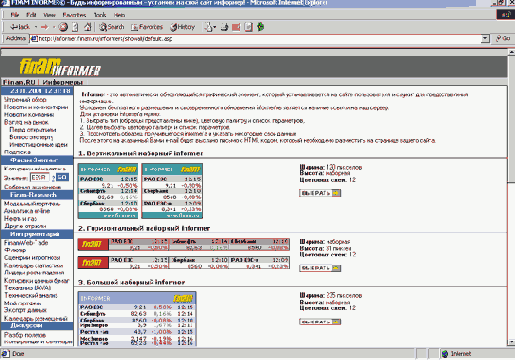Click the Refresh page icon
The image size is (515, 360).
76,27
